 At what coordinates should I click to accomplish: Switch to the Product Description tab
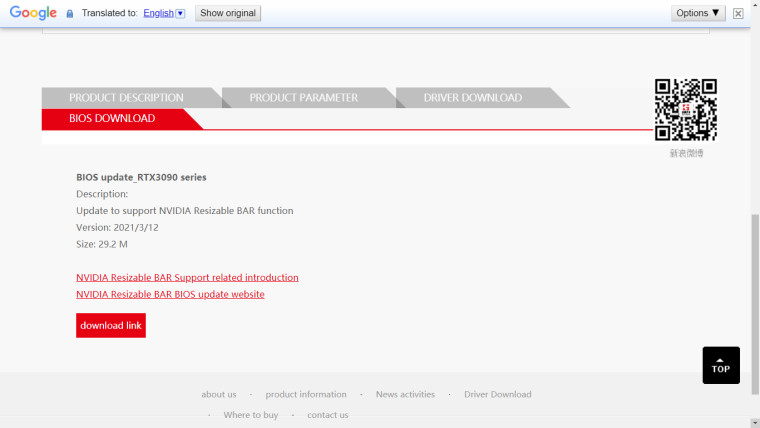(x=126, y=97)
